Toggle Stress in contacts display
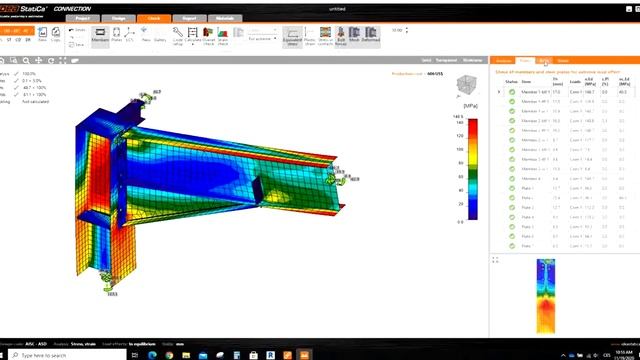The image size is (640, 360). pyautogui.click(x=325, y=37)
